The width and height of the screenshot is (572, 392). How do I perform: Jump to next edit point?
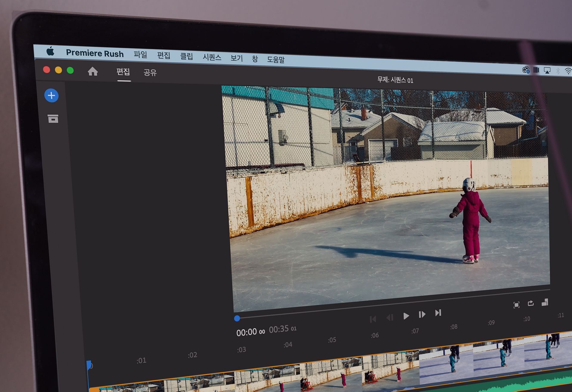[438, 313]
